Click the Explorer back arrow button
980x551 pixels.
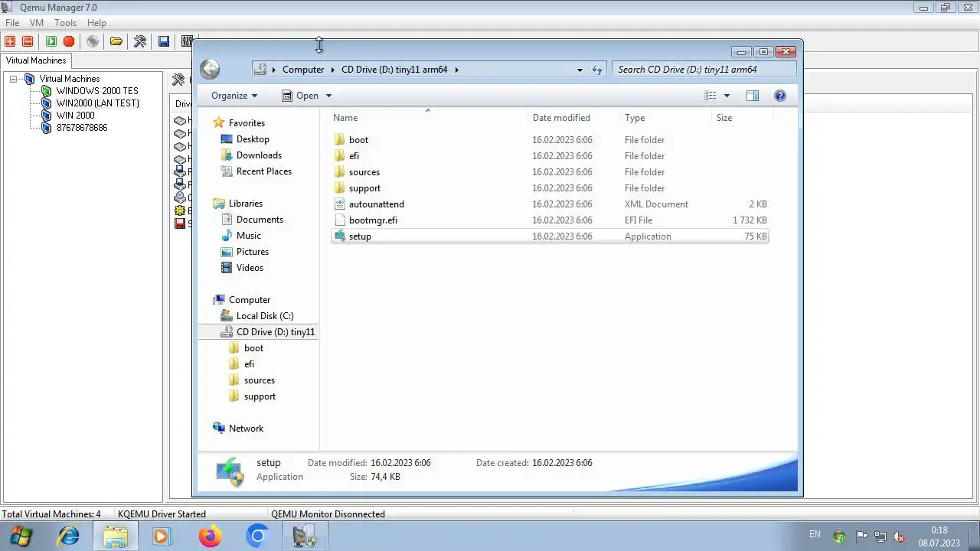[210, 69]
